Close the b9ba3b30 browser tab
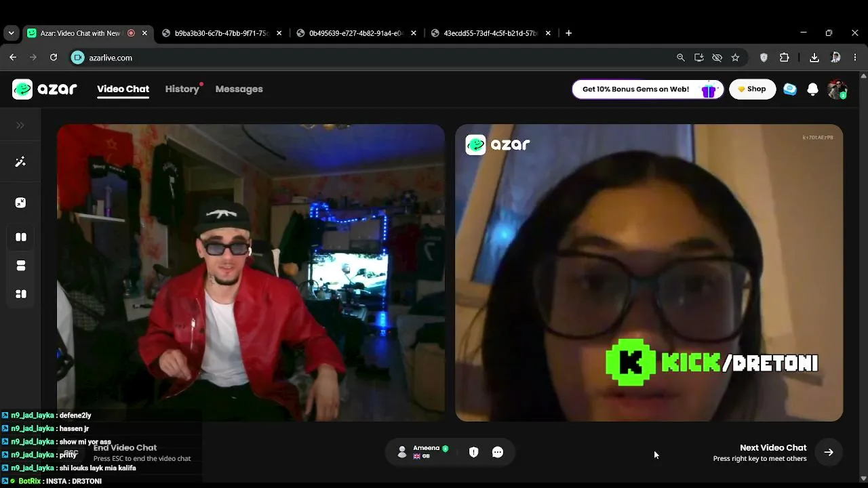Viewport: 868px width, 488px height. pos(279,33)
